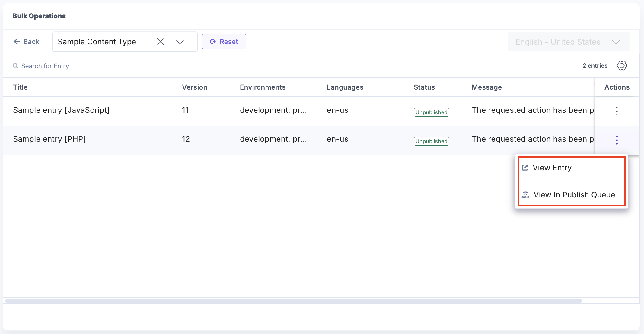Click the Actions column header
The image size is (644, 334).
pyautogui.click(x=617, y=87)
